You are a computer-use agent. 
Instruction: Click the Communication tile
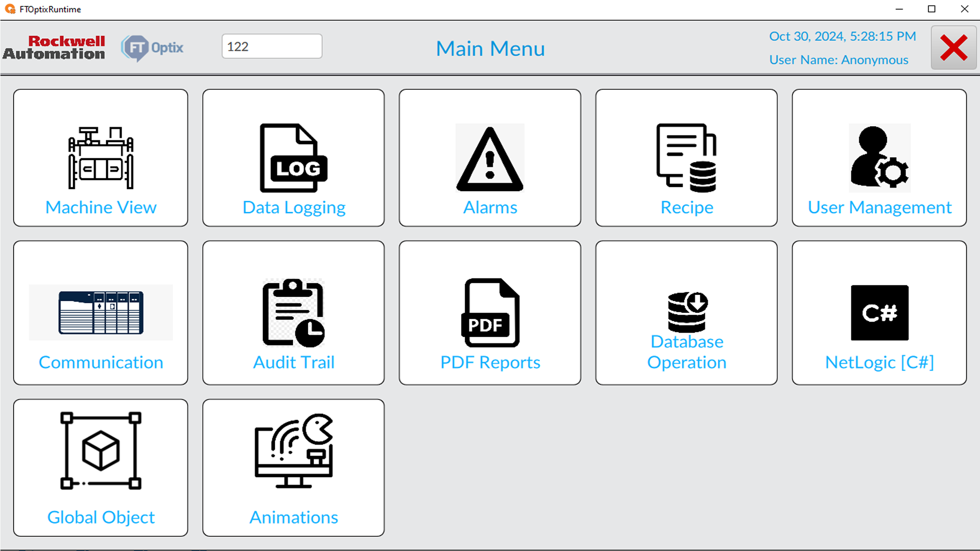tap(101, 313)
